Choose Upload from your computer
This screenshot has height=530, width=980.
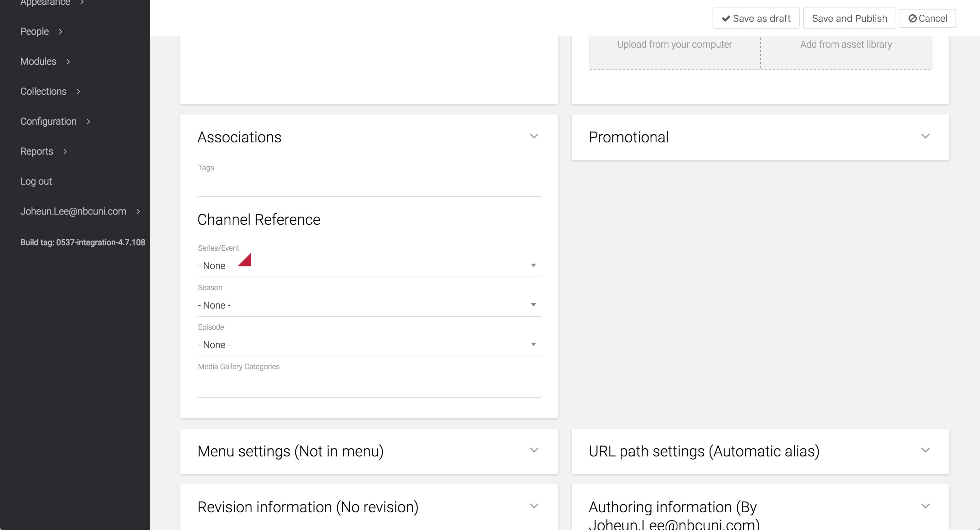pos(674,45)
